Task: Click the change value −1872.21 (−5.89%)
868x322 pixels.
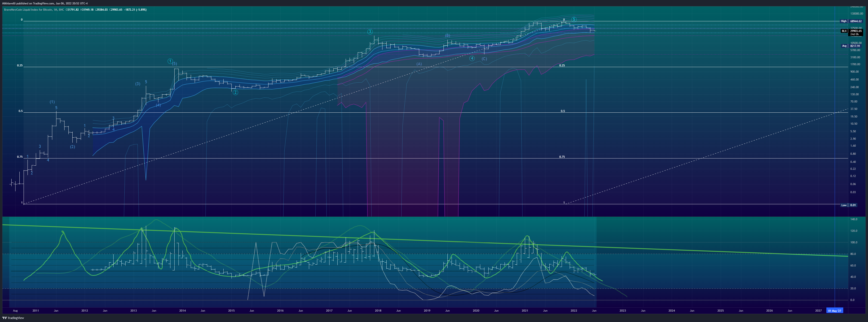Action: 135,10
